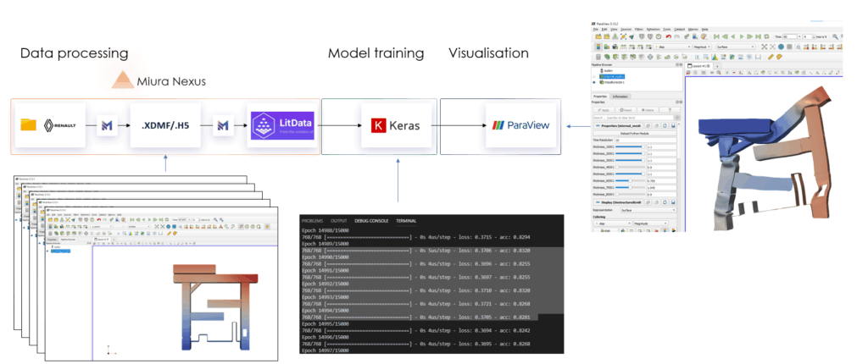This screenshot has height=364, width=868.
Task: Open the Filters menu in ParaView
Action: point(639,30)
